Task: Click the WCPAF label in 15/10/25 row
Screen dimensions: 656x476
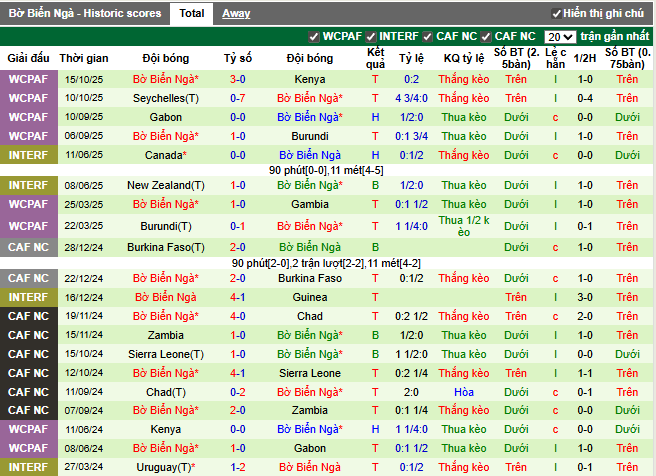Action: pos(28,79)
